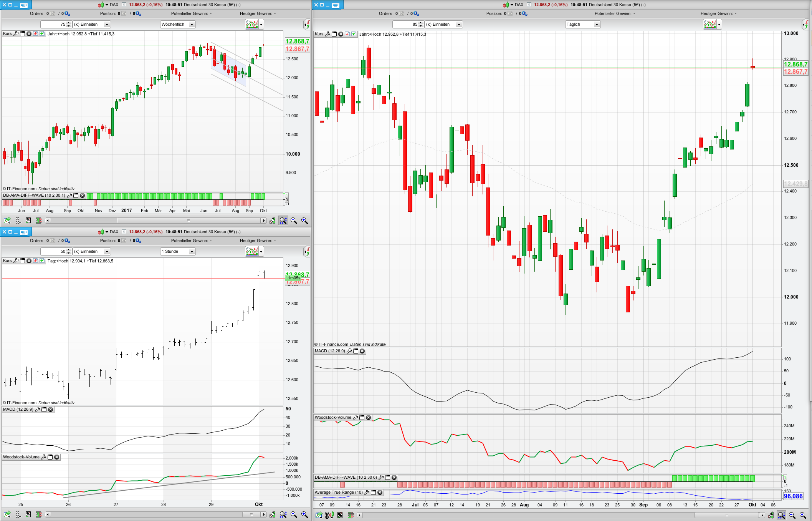
Task: Click the keyboard icon in daily chart window
Action: click(x=336, y=5)
